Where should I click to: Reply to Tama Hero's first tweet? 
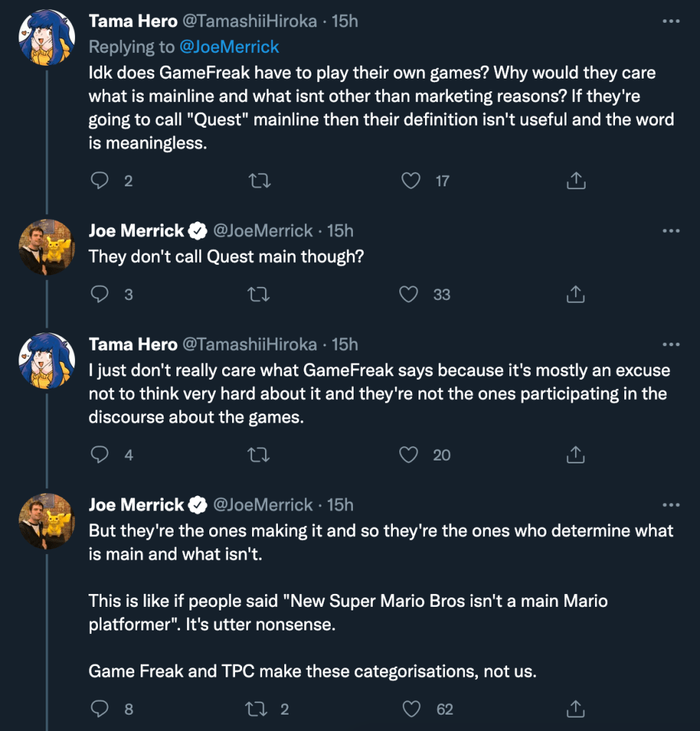[x=99, y=181]
